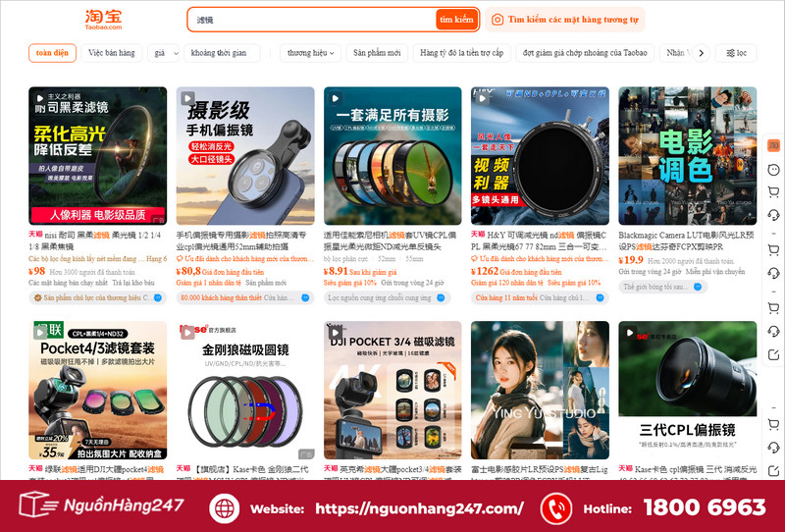Click Tmall badge on H&Y 可调减光镜 listing
Image resolution: width=785 pixels, height=532 pixels.
point(478,235)
